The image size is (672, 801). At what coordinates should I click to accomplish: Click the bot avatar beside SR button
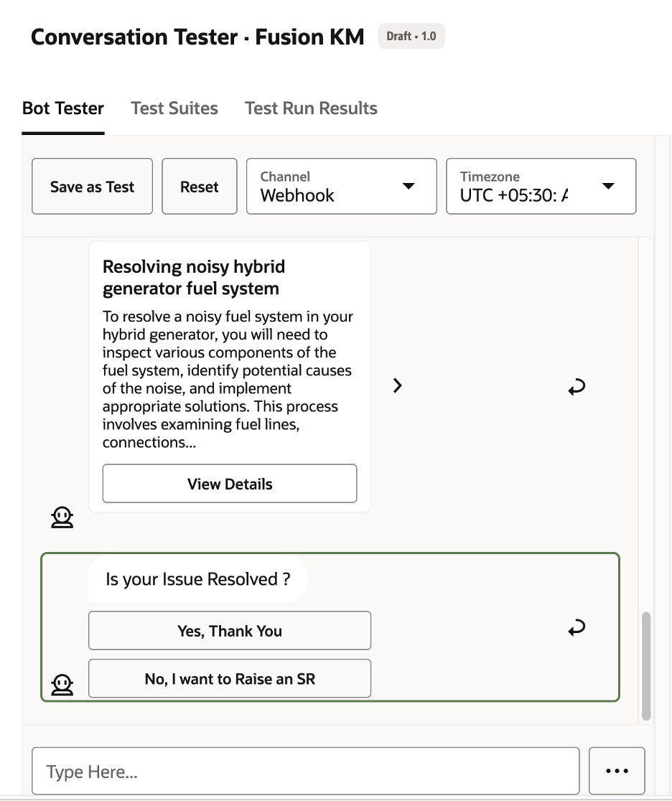point(62,685)
